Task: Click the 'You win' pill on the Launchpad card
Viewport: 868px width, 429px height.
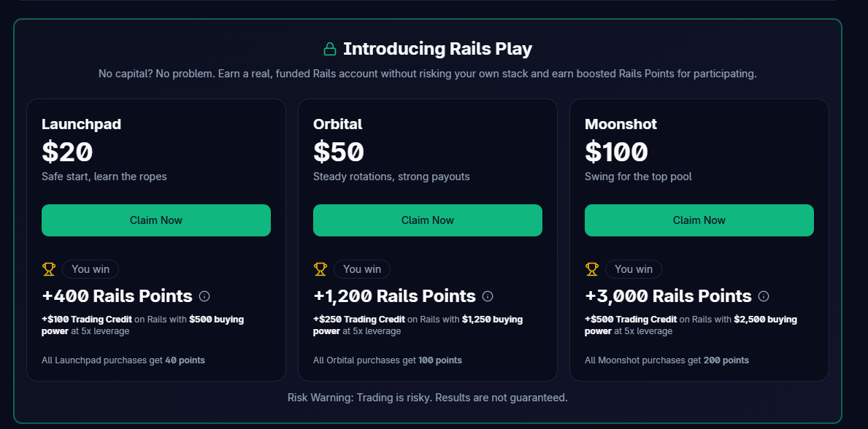Action: tap(91, 268)
